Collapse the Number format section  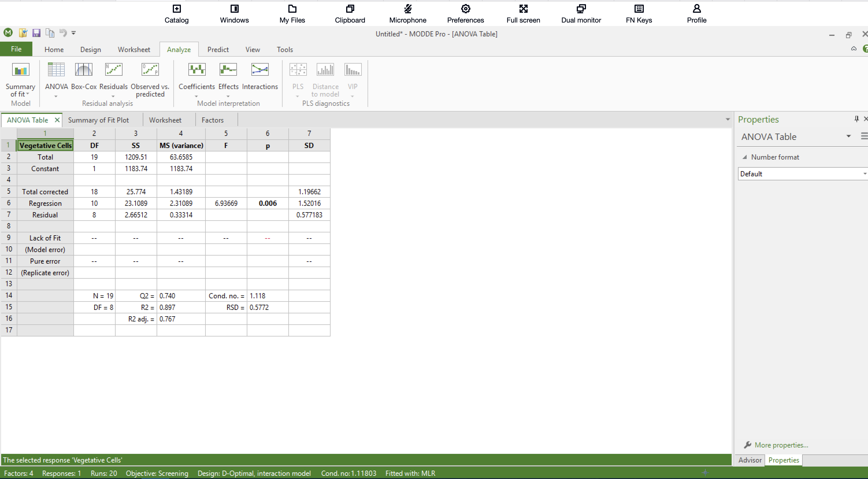745,158
